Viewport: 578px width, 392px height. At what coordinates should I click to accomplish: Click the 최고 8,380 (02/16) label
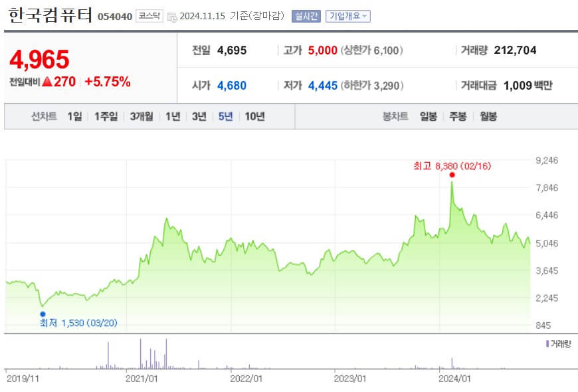tap(452, 166)
